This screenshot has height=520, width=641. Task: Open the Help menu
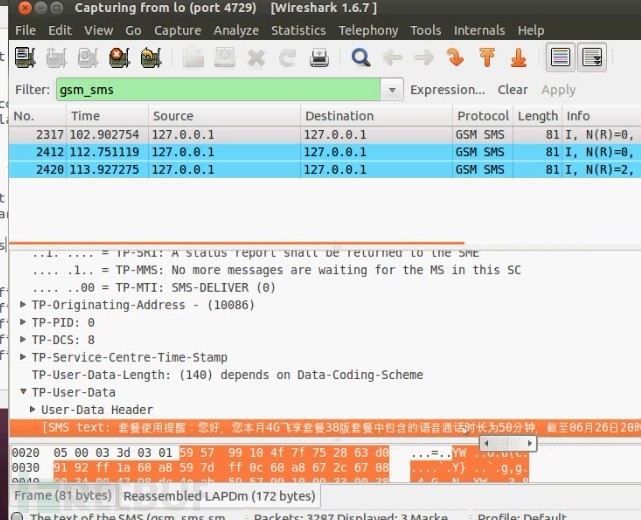tap(531, 30)
